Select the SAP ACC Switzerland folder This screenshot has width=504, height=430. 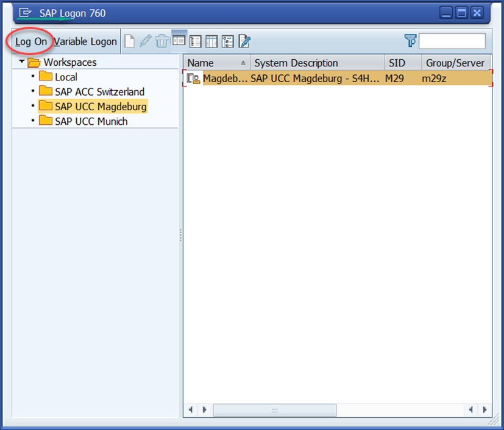(x=91, y=91)
